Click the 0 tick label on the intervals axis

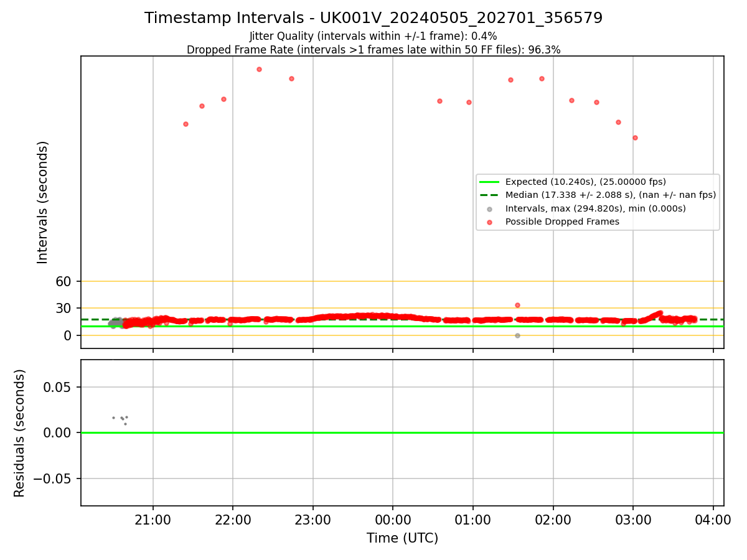(68, 335)
